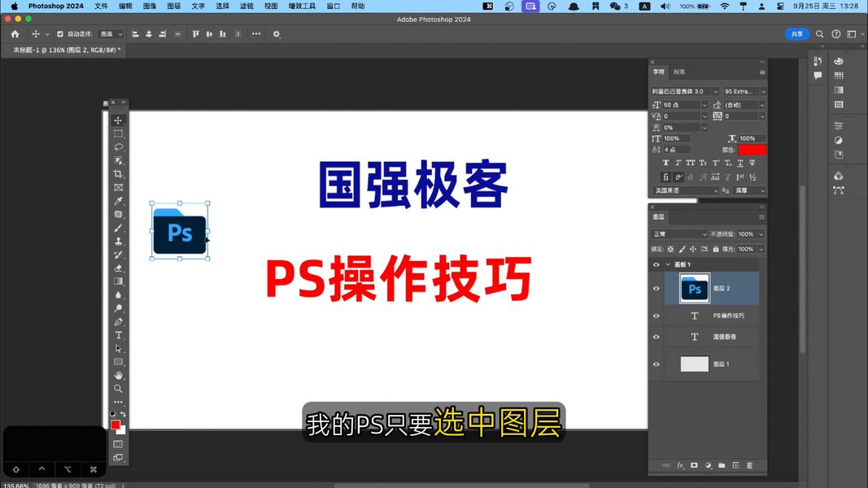
Task: Select the Eraser tool
Action: [118, 268]
